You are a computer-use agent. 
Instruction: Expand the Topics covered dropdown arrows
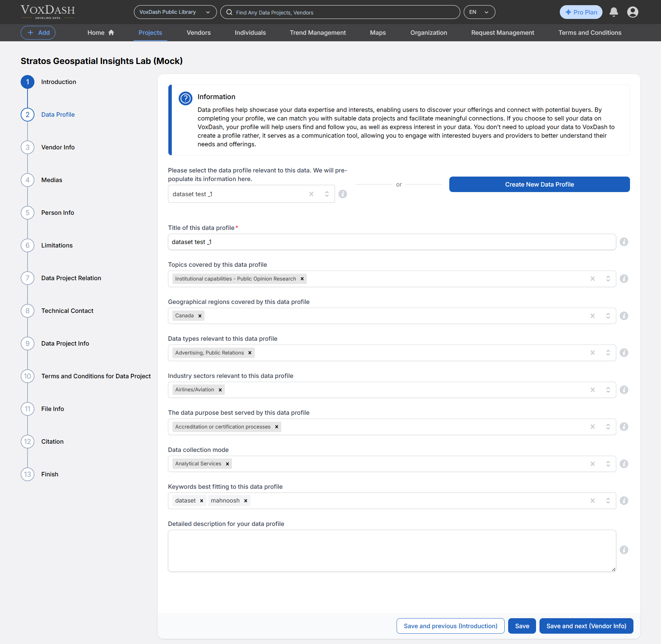pyautogui.click(x=608, y=279)
